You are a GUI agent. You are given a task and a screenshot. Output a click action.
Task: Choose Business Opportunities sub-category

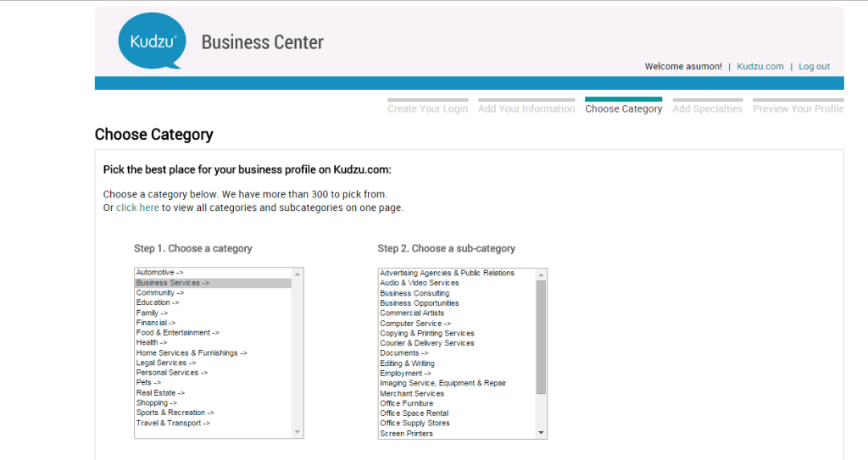pyautogui.click(x=457, y=303)
